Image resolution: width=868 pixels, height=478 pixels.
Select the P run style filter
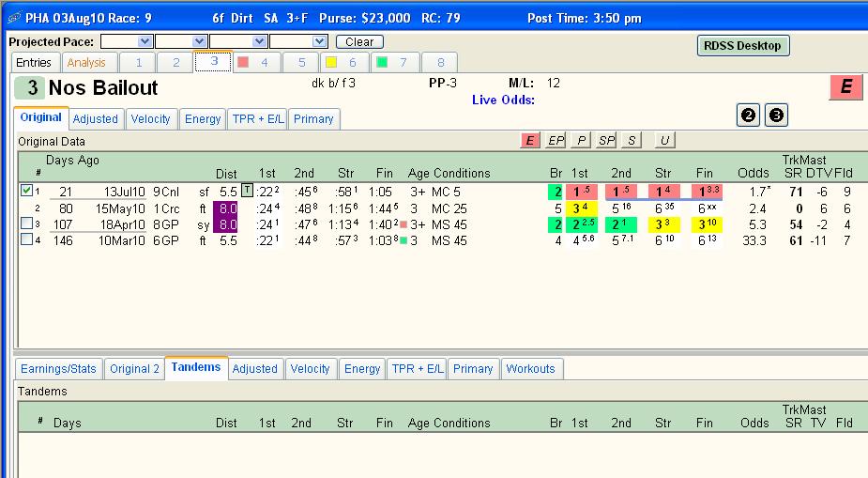[x=581, y=141]
